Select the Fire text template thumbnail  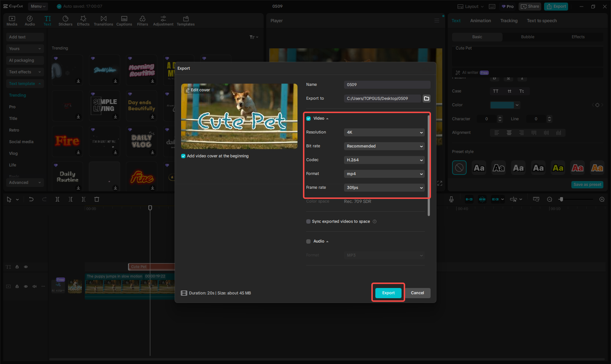tap(67, 141)
